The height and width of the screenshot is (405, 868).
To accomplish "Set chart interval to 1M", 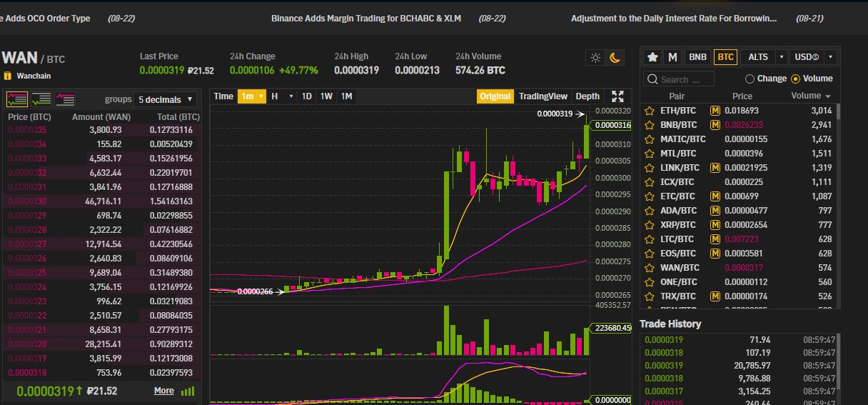I will (346, 96).
